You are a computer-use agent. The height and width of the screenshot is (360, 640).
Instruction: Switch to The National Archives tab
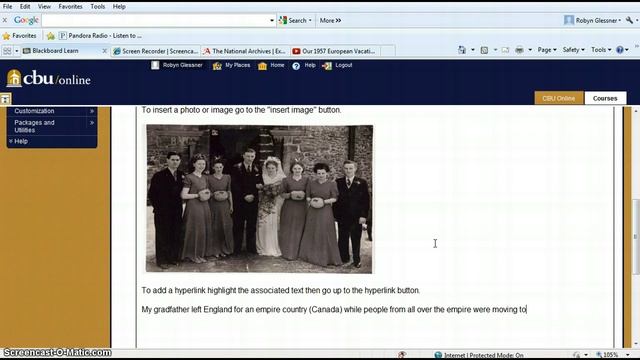point(245,51)
